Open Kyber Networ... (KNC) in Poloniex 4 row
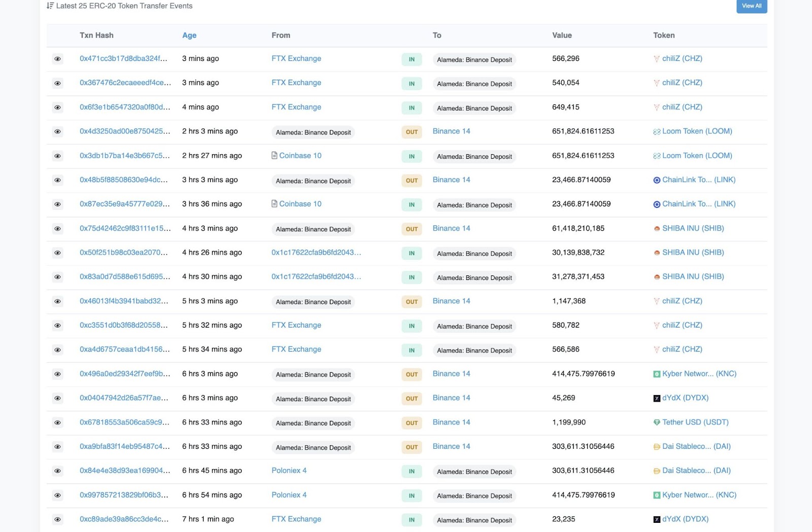Image resolution: width=812 pixels, height=532 pixels. pos(699,495)
